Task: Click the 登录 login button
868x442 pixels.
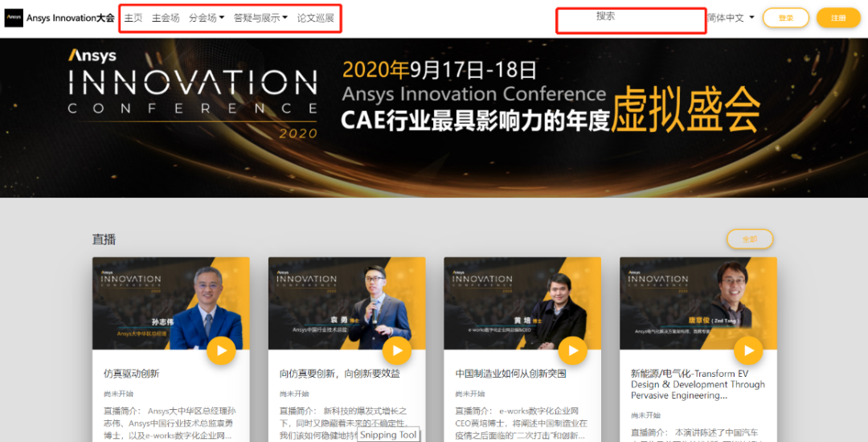Action: click(785, 18)
